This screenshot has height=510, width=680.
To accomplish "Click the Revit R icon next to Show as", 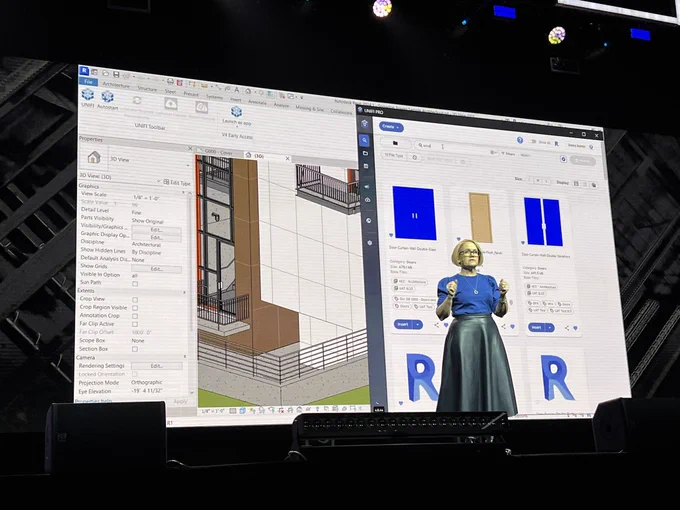I will [x=557, y=144].
